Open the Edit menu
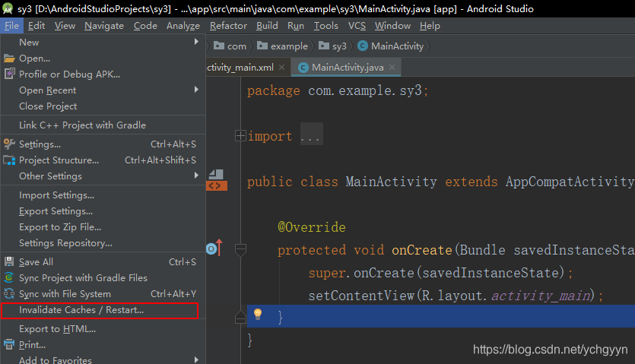Image resolution: width=635 pixels, height=364 pixels. (37, 26)
